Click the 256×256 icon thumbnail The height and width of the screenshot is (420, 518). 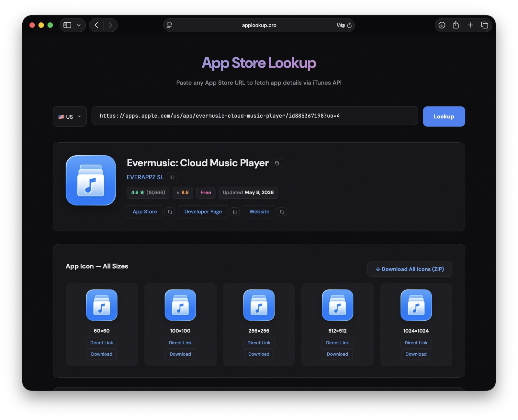[x=259, y=305]
